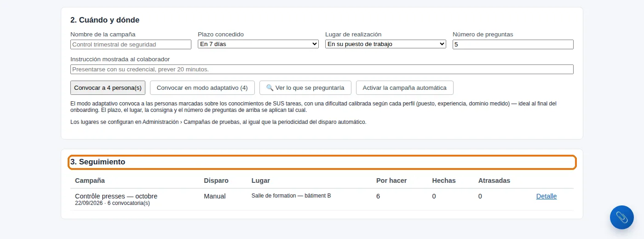Click the Nombre de la campaña field

tap(131, 44)
